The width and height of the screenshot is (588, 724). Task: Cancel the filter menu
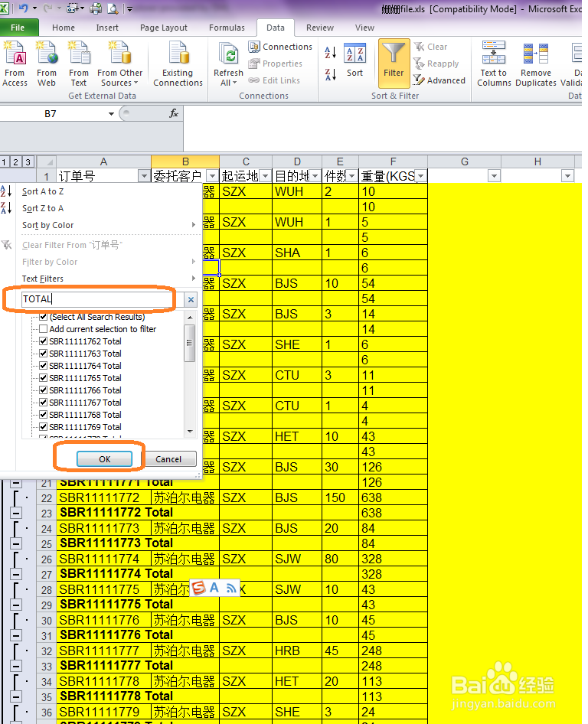[168, 459]
